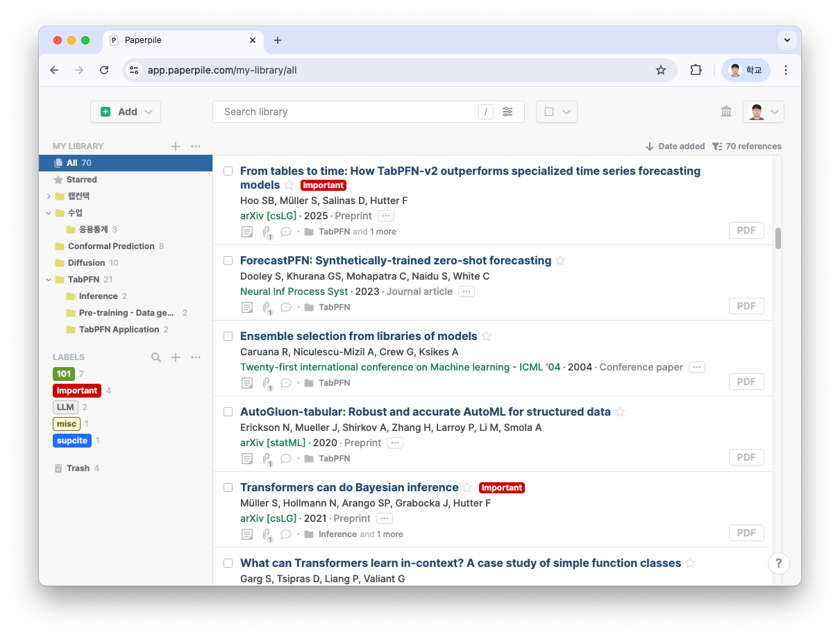
Task: Star the ForecastPFN paper
Action: [560, 261]
